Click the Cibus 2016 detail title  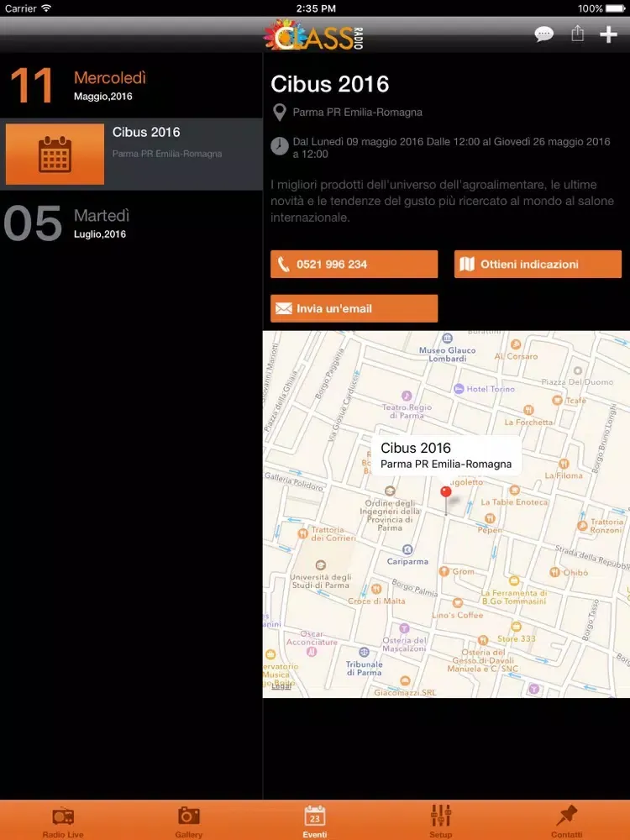click(329, 84)
